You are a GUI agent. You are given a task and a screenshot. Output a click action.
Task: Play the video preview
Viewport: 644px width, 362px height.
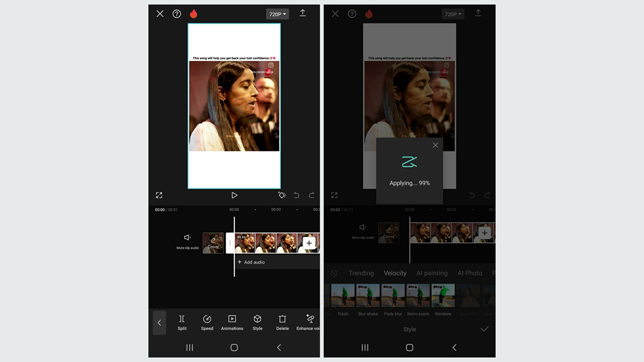coord(234,195)
